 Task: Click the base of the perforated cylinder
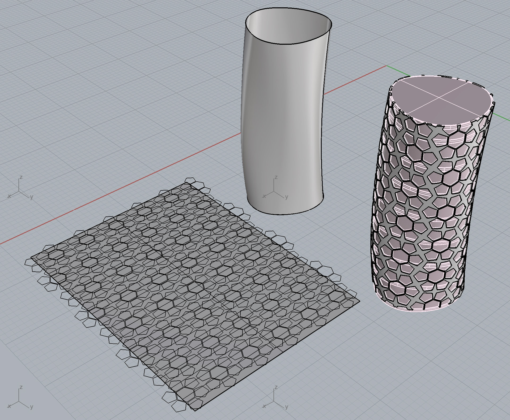[x=420, y=310]
